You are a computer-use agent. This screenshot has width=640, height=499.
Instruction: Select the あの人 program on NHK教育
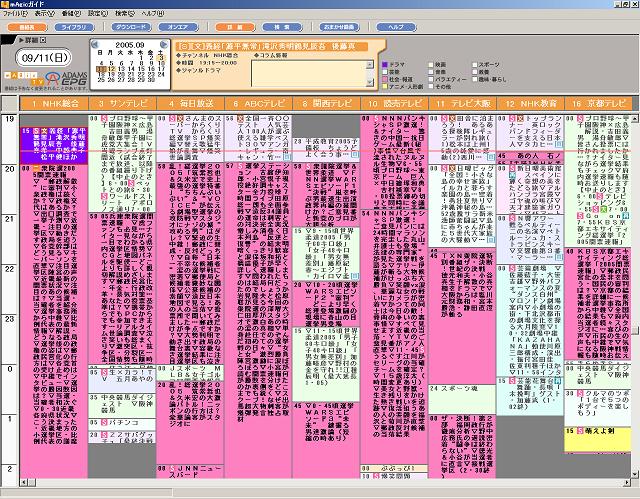click(x=531, y=156)
